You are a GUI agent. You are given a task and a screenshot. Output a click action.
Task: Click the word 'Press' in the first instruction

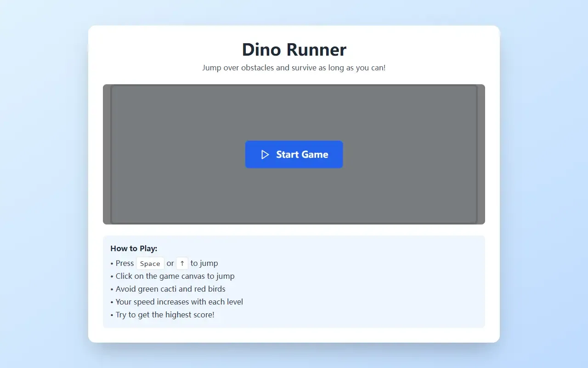tap(124, 263)
